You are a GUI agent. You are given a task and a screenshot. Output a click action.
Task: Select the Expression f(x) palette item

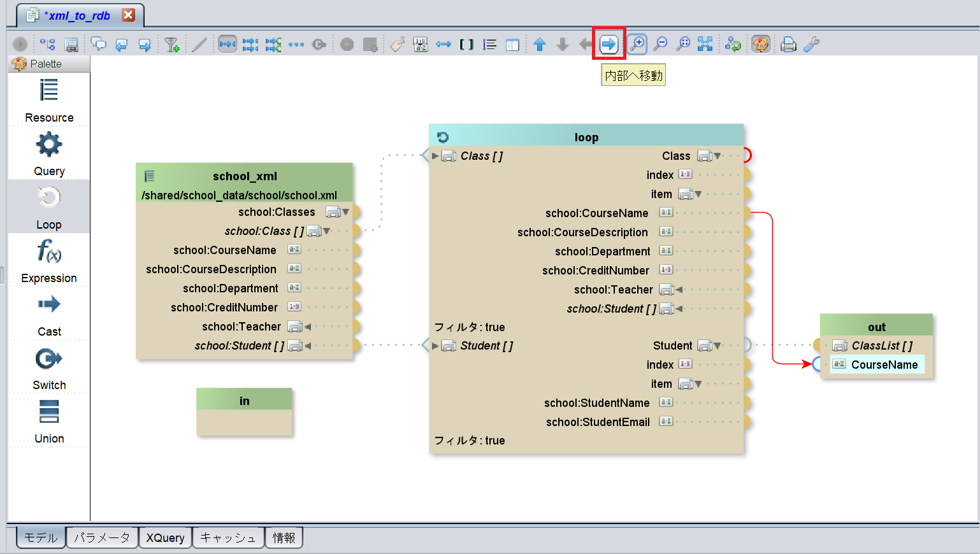pos(49,260)
